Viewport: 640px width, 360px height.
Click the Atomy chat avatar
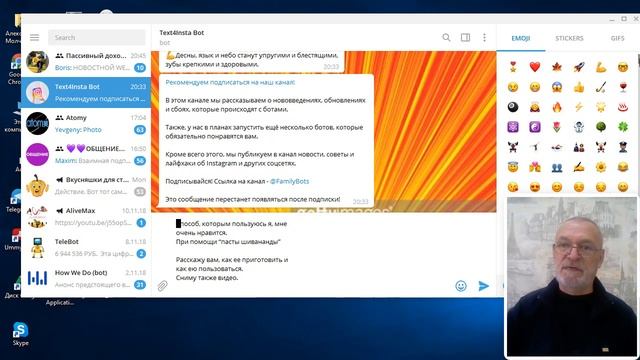pyautogui.click(x=38, y=123)
